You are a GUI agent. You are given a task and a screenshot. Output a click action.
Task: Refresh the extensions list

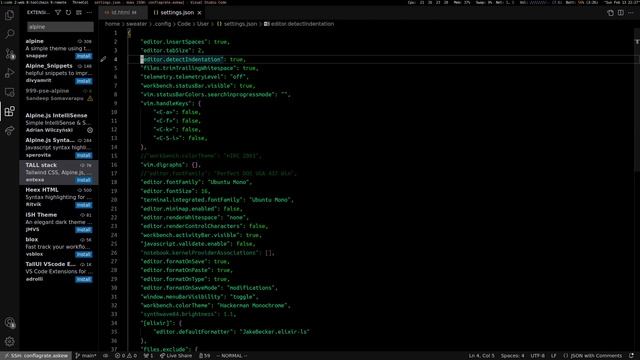pos(68,13)
